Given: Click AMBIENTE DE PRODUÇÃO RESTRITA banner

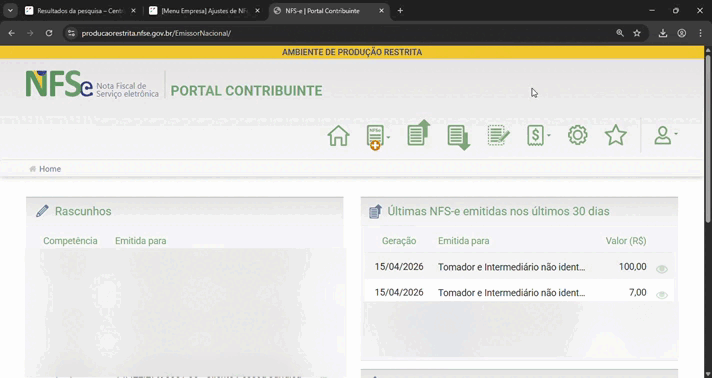Looking at the screenshot, I should coord(352,52).
